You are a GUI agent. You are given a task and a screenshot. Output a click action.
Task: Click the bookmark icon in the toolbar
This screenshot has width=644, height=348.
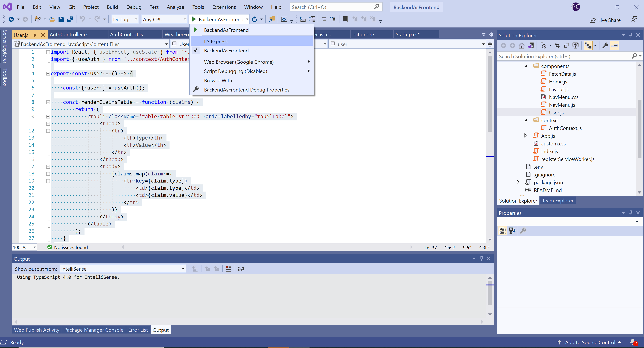point(345,19)
